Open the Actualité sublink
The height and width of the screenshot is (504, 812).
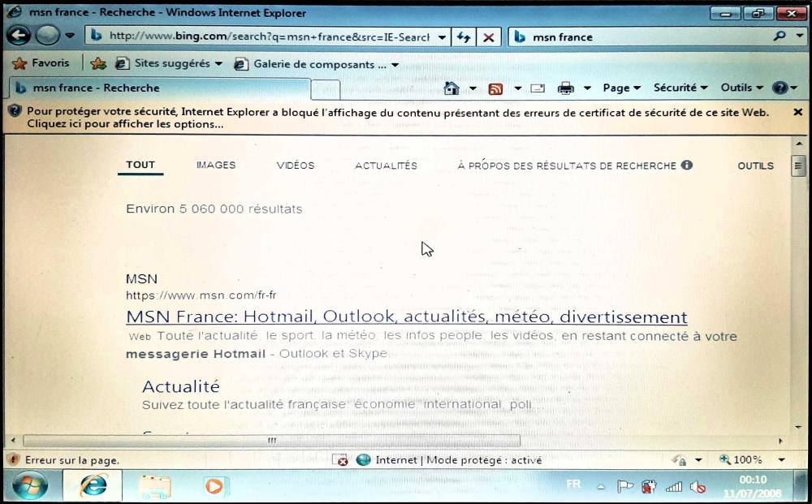point(181,386)
